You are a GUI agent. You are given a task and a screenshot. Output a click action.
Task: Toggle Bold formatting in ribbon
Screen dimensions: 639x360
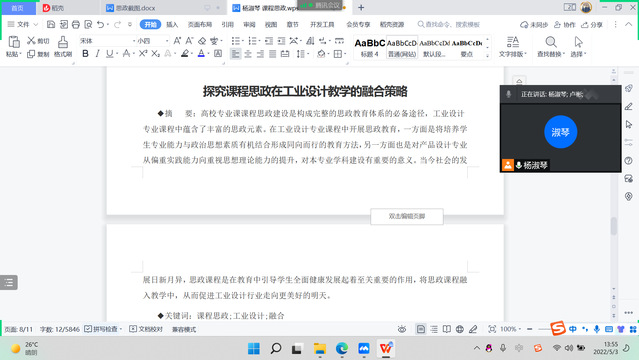click(85, 53)
